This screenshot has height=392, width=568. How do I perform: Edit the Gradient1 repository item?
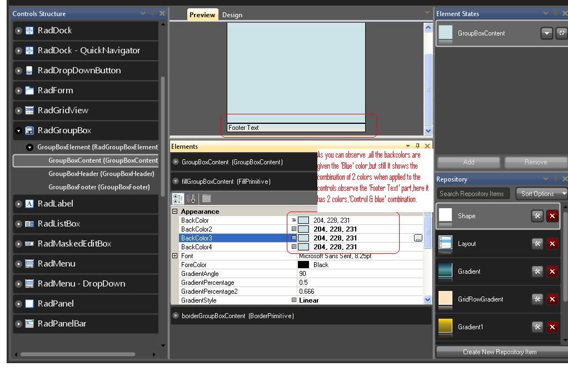(x=537, y=327)
